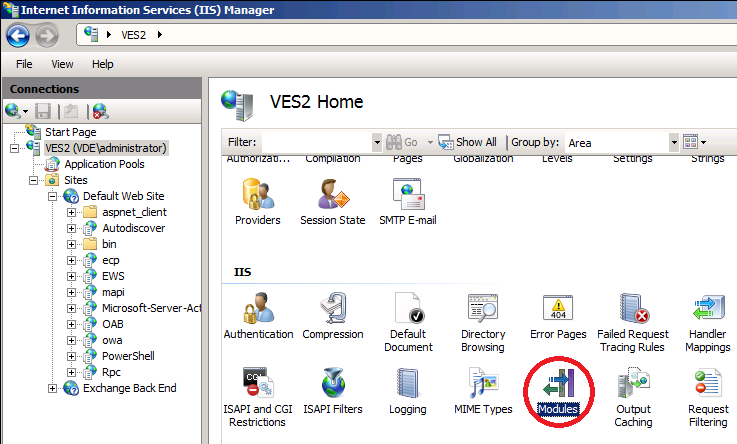Open the ISAPI Filters feature
Image resolution: width=737 pixels, height=444 pixels.
333,391
